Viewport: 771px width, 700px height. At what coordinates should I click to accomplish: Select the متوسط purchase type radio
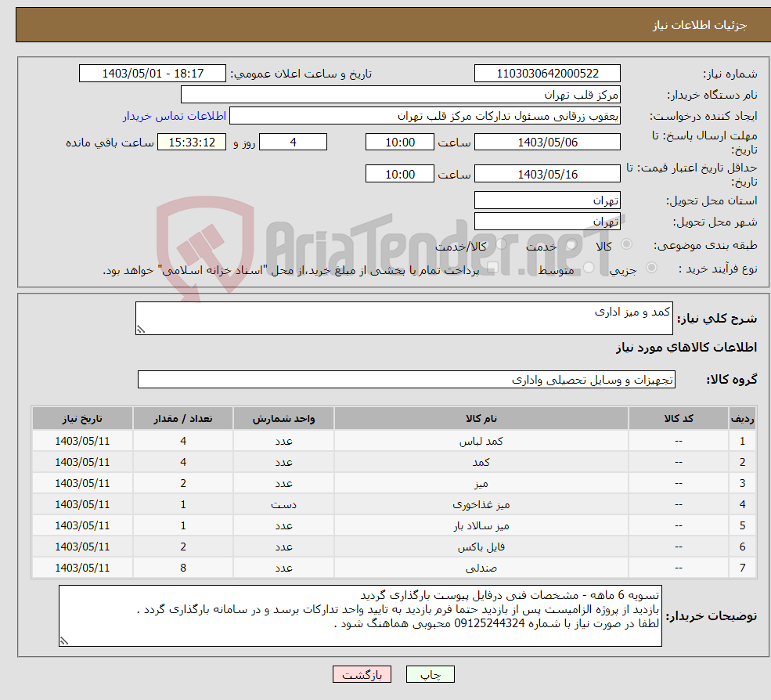click(x=589, y=267)
